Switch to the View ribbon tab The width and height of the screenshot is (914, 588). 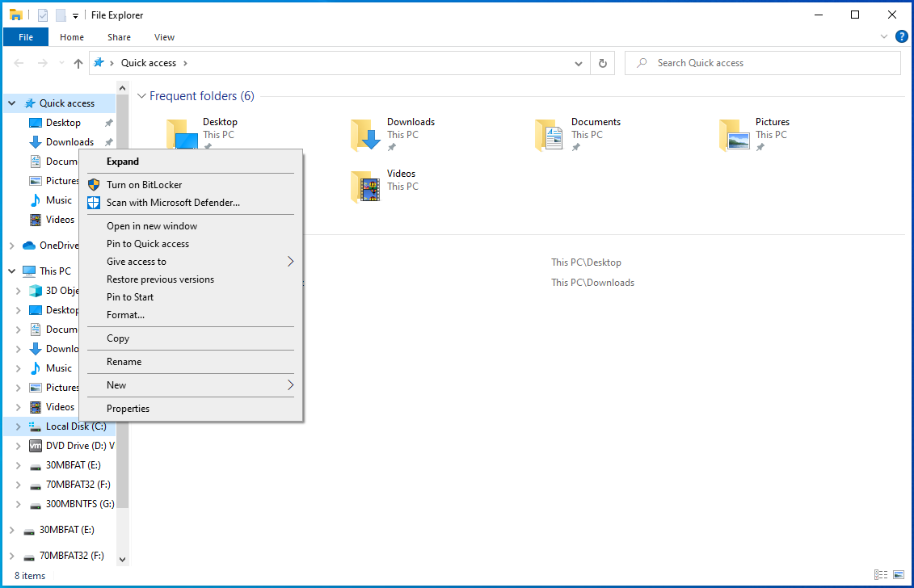coord(164,37)
